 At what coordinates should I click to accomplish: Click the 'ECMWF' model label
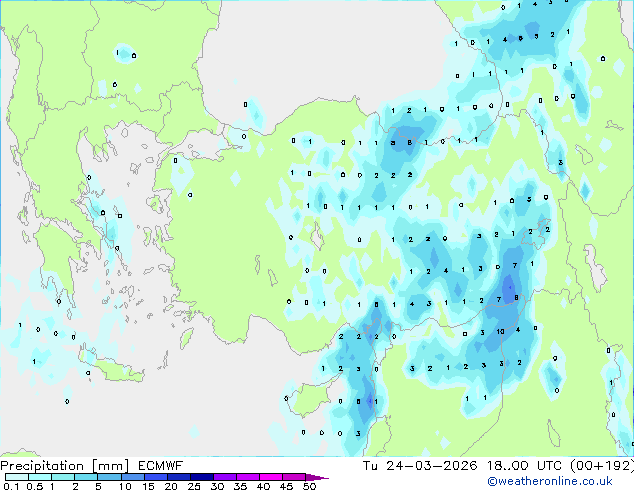click(x=160, y=466)
